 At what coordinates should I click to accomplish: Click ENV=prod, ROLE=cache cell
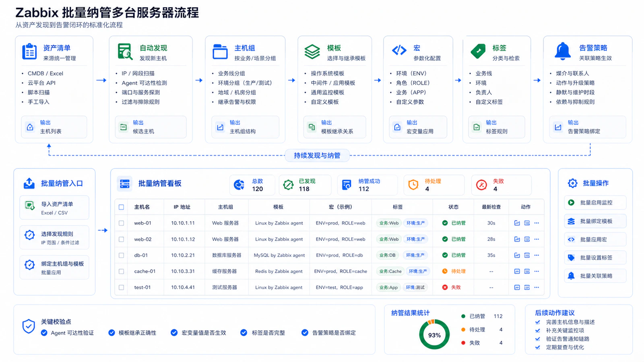341,271
